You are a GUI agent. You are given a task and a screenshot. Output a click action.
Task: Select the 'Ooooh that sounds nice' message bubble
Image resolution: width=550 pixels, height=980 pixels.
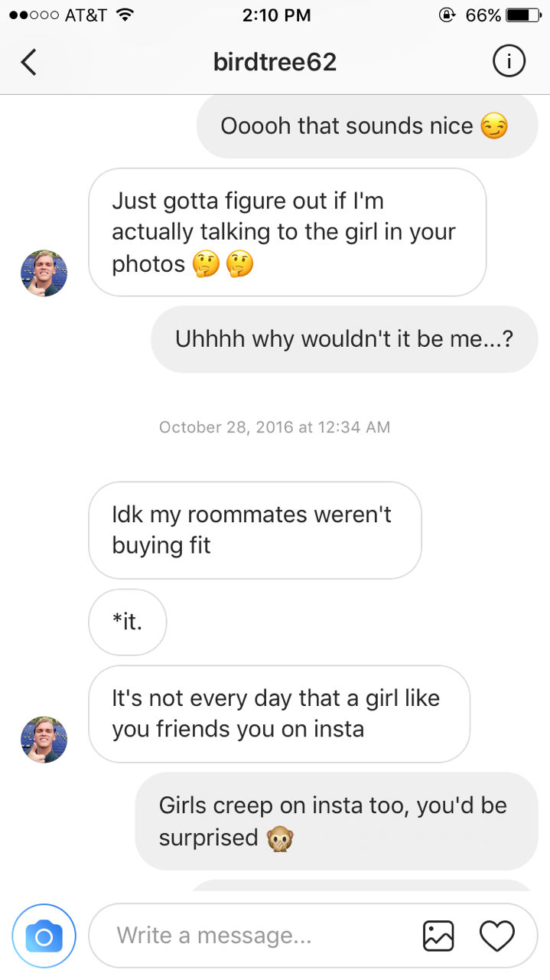(x=367, y=126)
